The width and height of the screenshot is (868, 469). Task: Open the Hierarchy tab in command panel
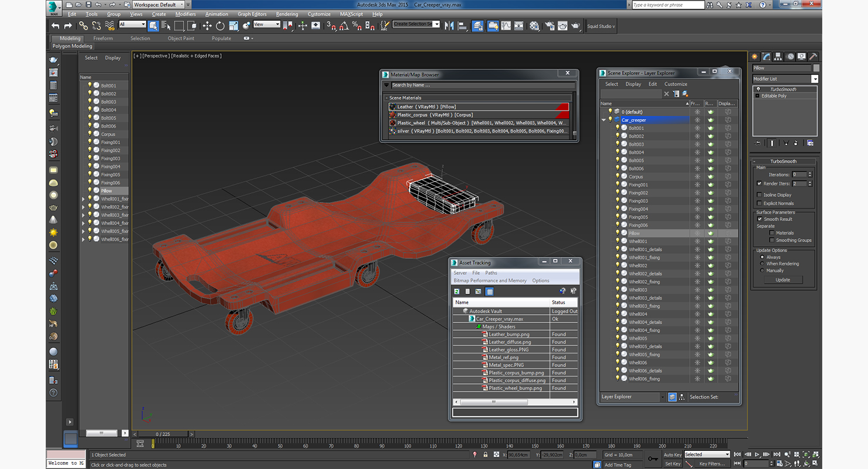click(x=777, y=57)
